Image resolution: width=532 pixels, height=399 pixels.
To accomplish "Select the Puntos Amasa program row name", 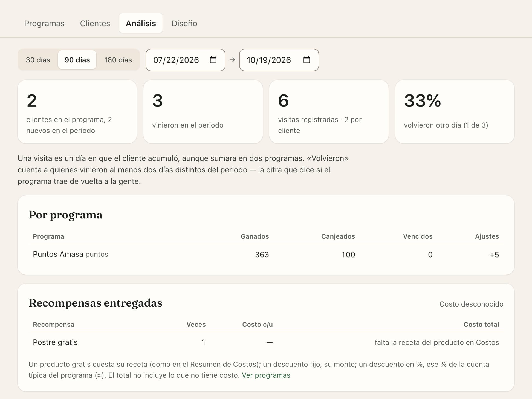I will [x=58, y=254].
